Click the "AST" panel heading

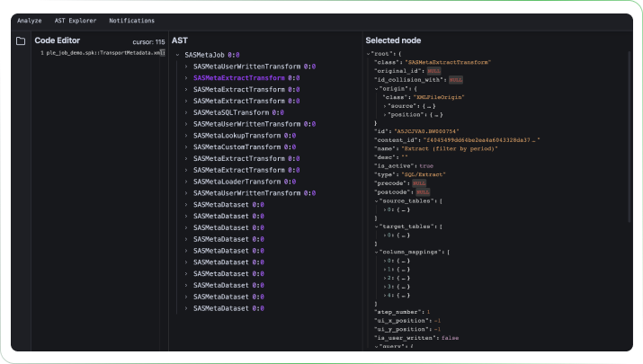[x=180, y=40]
